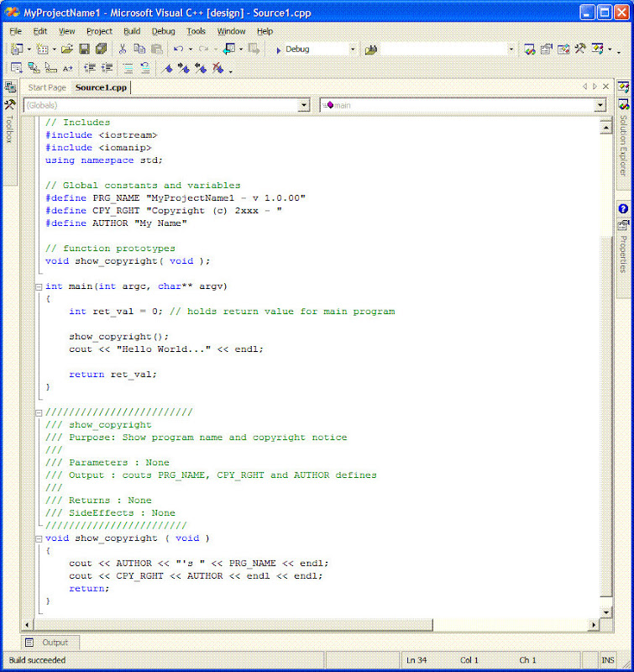Viewport: 634px width, 672px height.
Task: Switch to the Start Page tab
Action: [47, 87]
